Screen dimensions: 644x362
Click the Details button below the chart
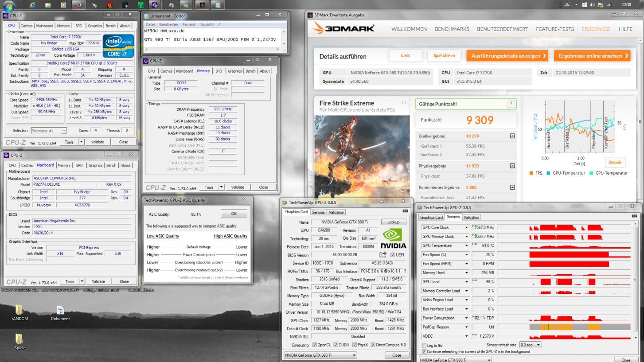coord(615,162)
